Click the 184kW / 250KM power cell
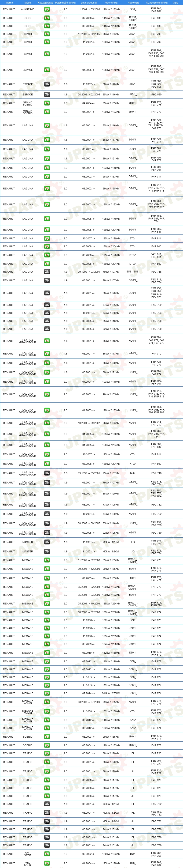The height and width of the screenshot is (868, 183). [x=111, y=644]
